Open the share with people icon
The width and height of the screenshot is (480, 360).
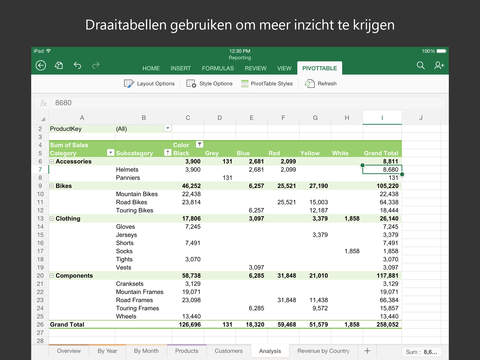pyautogui.click(x=439, y=65)
